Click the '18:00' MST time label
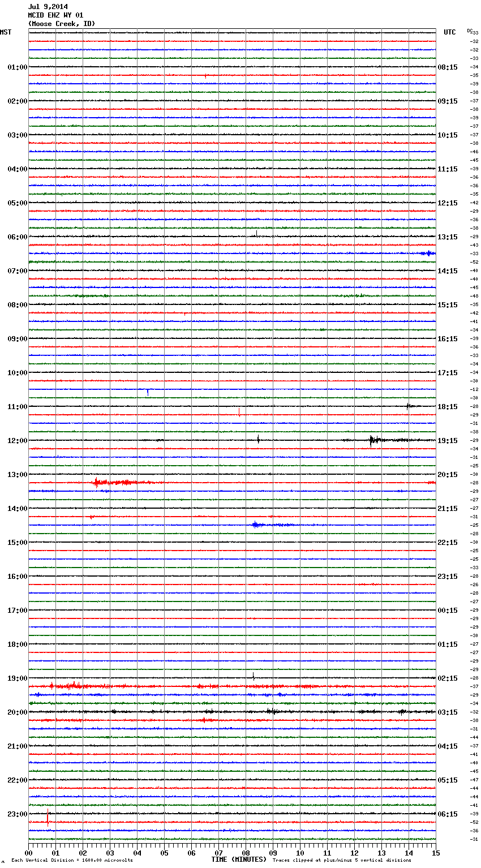This screenshot has width=481, height=868. coord(18,644)
